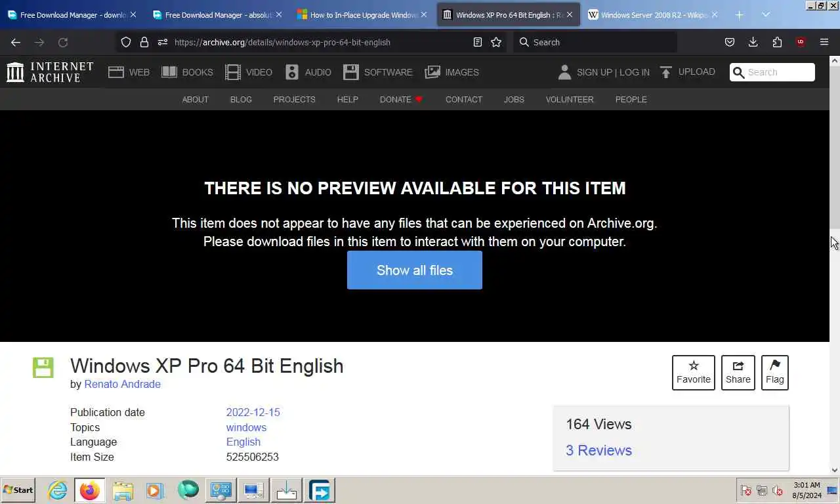
Task: Open the VOLUNTEER link
Action: tap(570, 100)
